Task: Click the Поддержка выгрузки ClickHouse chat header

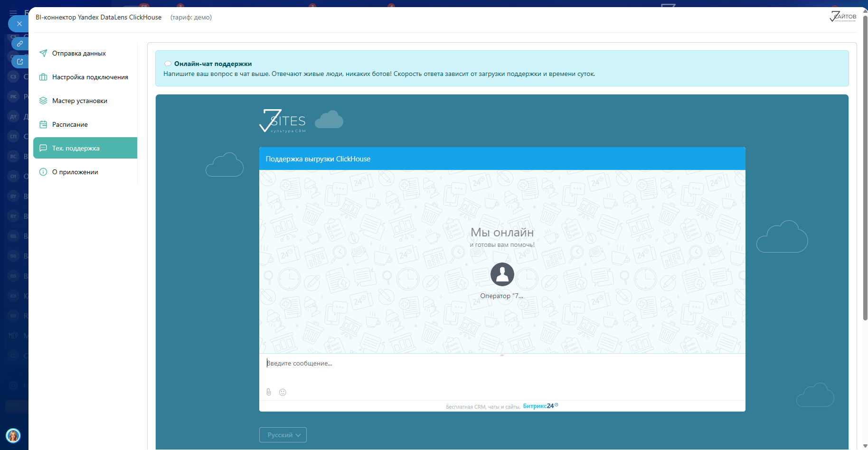Action: pyautogui.click(x=502, y=159)
